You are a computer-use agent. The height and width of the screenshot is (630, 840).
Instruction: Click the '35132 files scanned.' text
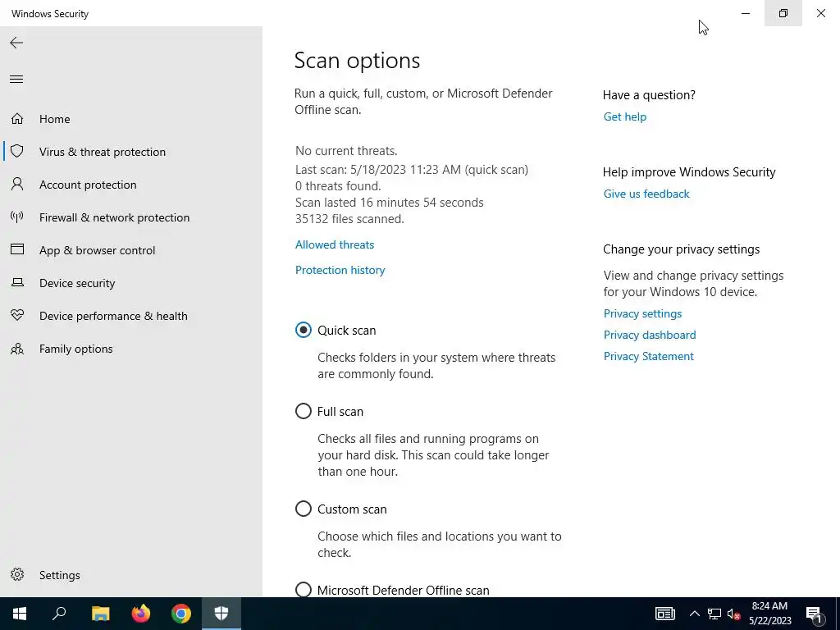point(349,219)
